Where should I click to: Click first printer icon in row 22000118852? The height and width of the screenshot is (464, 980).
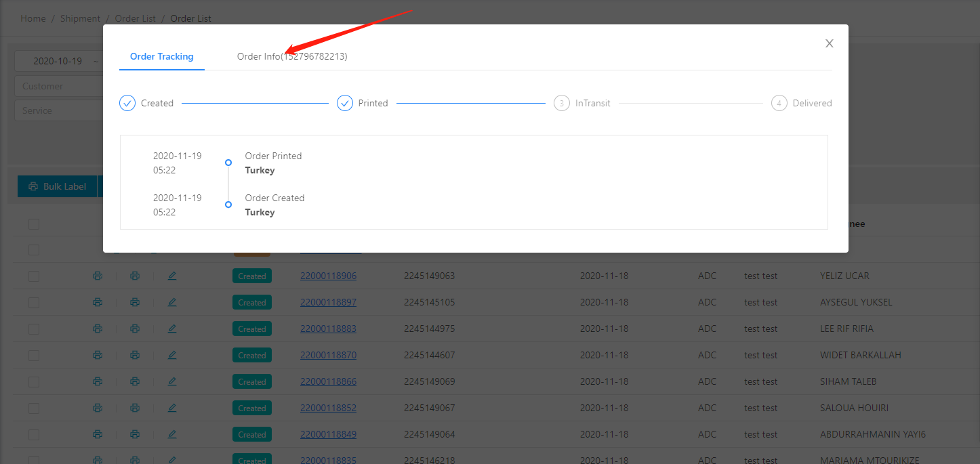pyautogui.click(x=98, y=408)
